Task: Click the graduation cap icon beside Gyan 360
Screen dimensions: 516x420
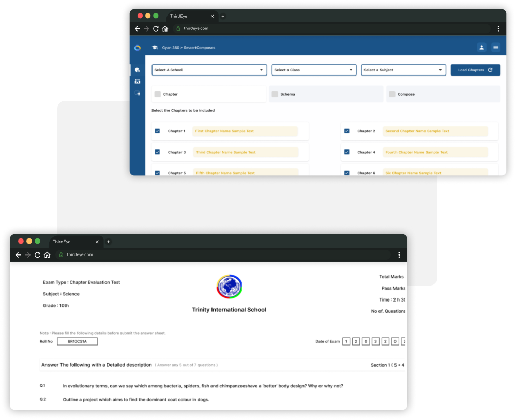Action: point(155,48)
